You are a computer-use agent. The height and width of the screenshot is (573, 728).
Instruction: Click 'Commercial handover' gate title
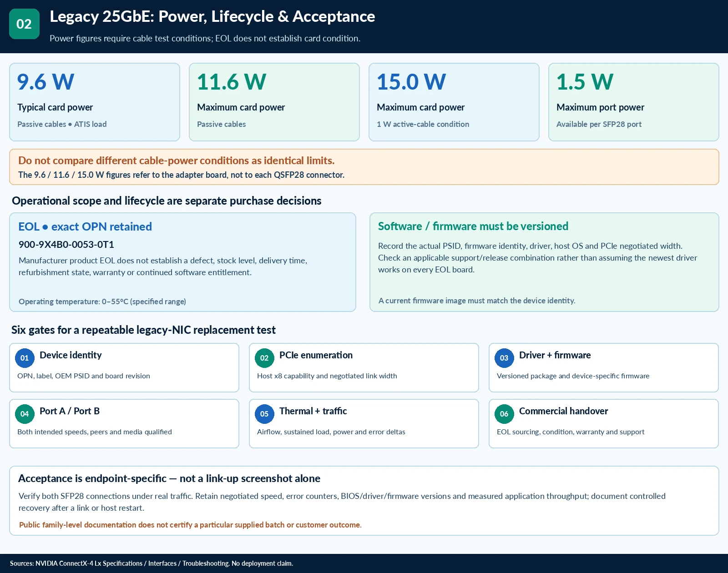(x=563, y=411)
